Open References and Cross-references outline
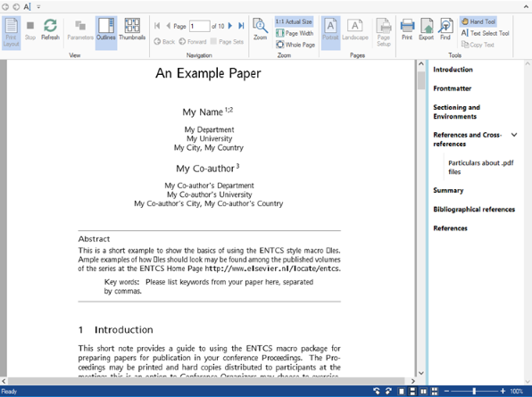 (468, 139)
